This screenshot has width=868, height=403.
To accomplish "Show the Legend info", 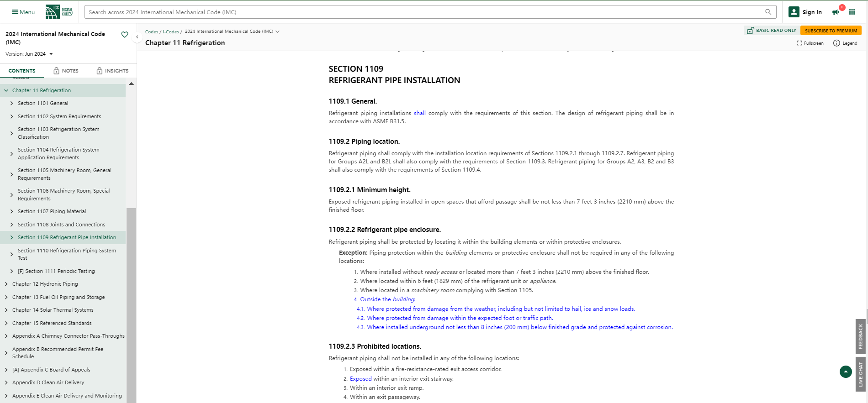I will [x=845, y=43].
